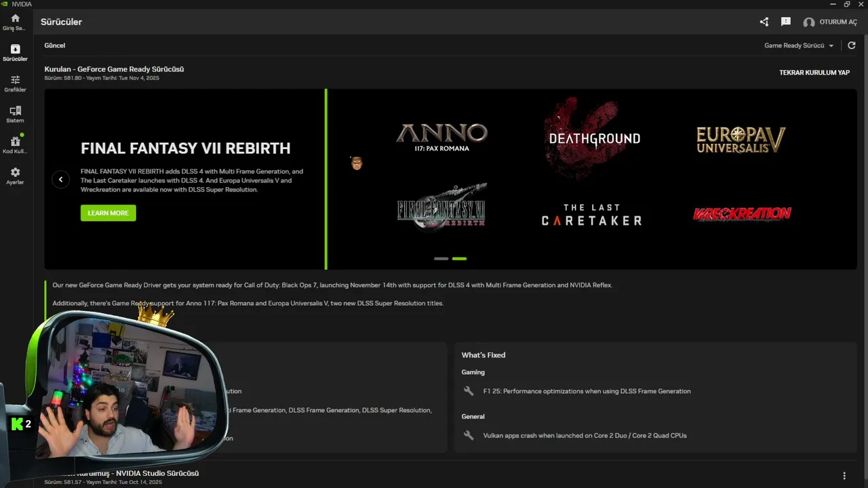Click 'Kurulan - GeForce Game Ready Sürücüsü' heading
Image resolution: width=868 pixels, height=488 pixels.
click(x=114, y=69)
